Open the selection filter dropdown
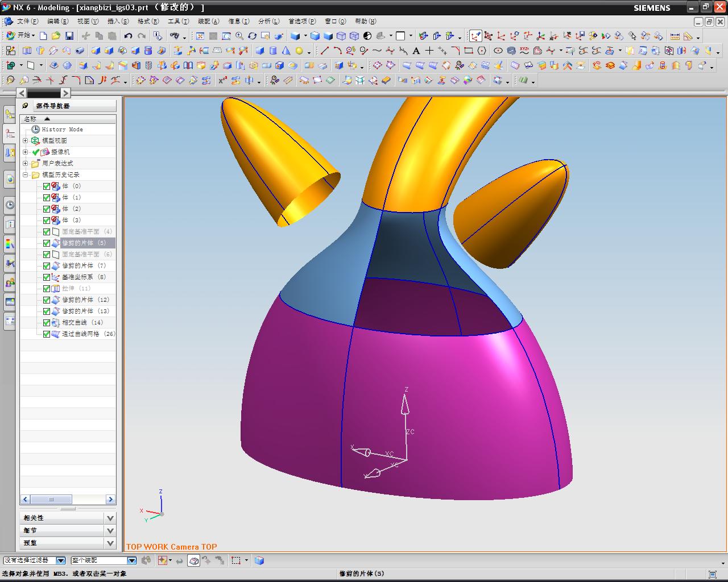Viewport: 728px width, 582px height. coord(61,560)
